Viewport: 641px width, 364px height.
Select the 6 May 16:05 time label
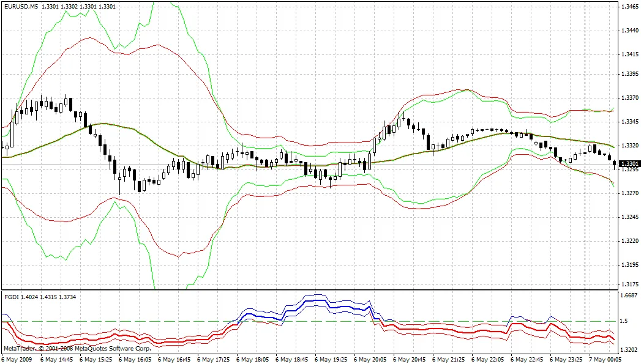click(137, 359)
